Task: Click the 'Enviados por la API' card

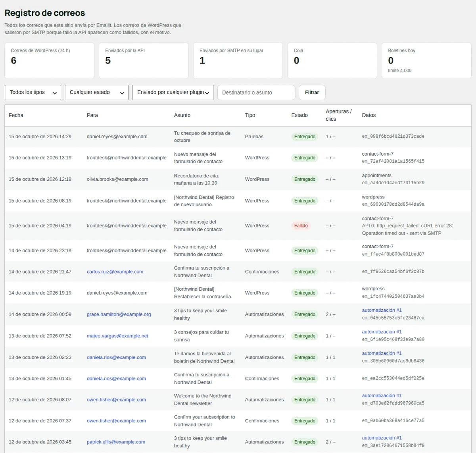Action: [x=144, y=60]
